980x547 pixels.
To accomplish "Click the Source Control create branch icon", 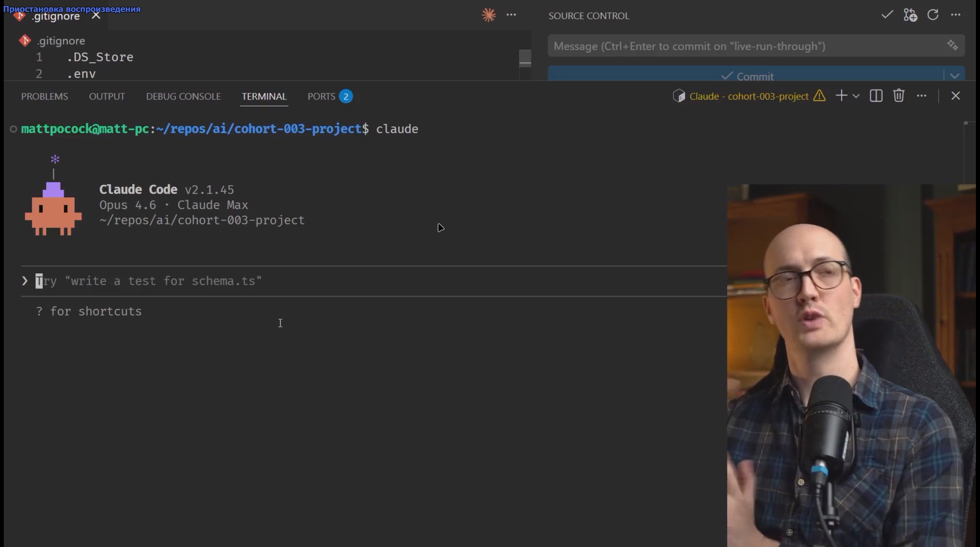I will click(911, 15).
